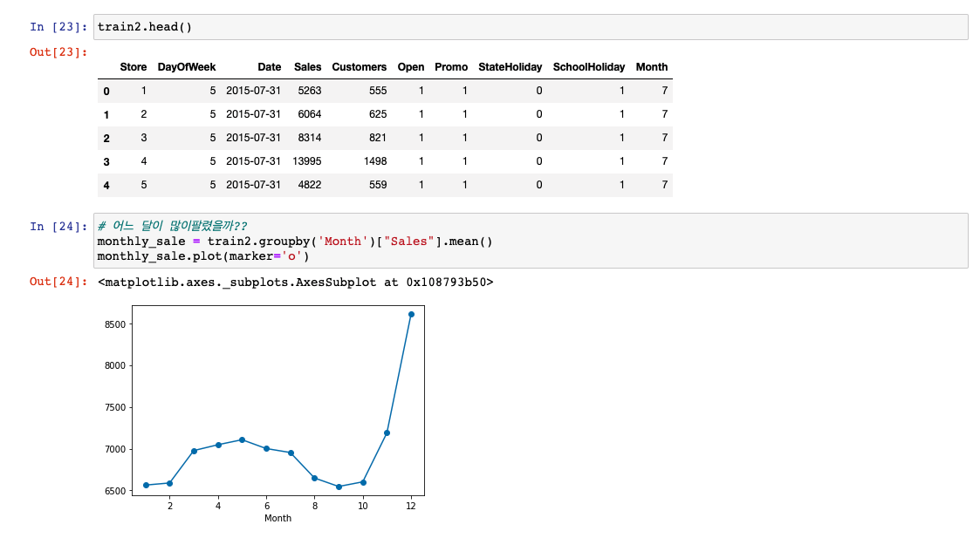Click the Korean comment line in cell 24
The height and width of the screenshot is (538, 980).
(x=172, y=226)
